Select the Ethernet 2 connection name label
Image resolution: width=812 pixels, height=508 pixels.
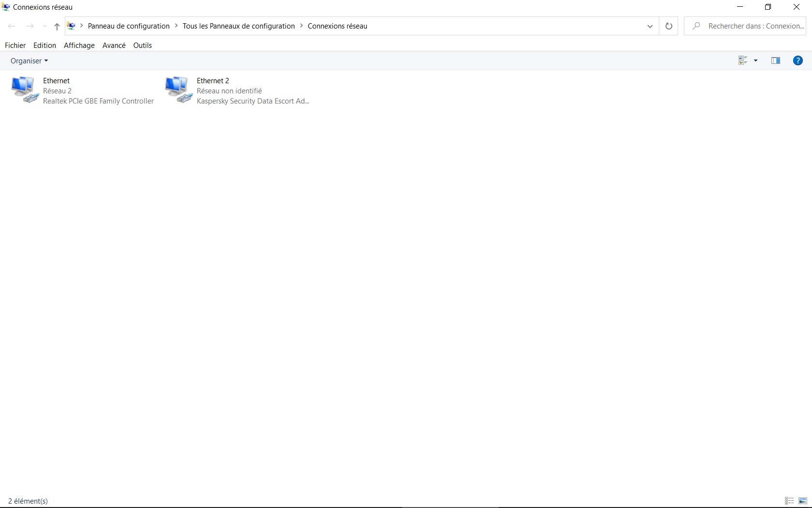(213, 81)
